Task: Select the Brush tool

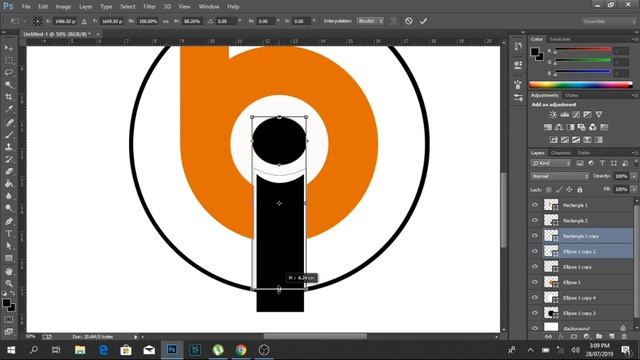Action: coord(9,135)
